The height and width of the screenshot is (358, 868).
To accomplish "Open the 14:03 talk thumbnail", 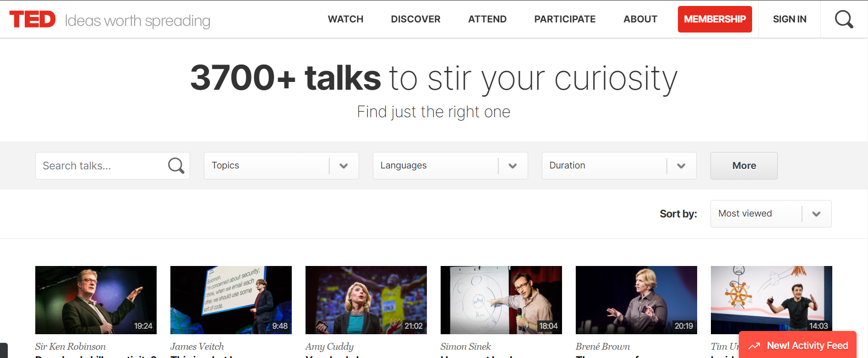I will [771, 300].
